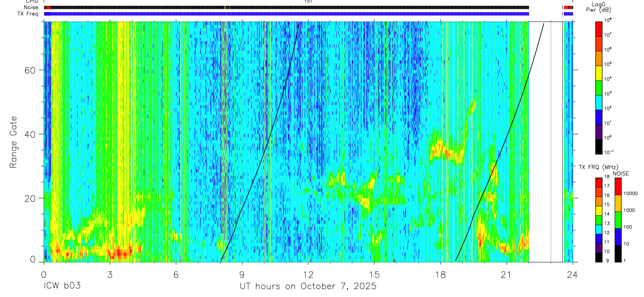Screen dimensions: 644x297
Task: Pick the yellow block of the TX FRQ colorbar
Action: [x=599, y=211]
